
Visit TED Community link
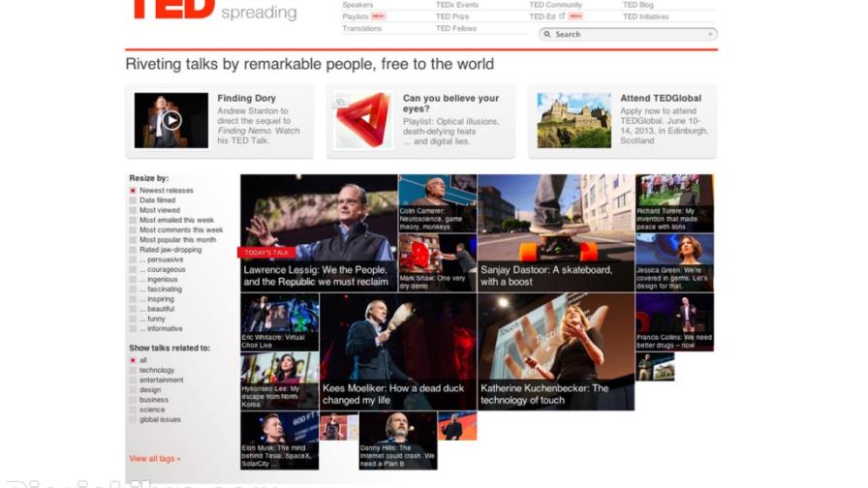555,5
